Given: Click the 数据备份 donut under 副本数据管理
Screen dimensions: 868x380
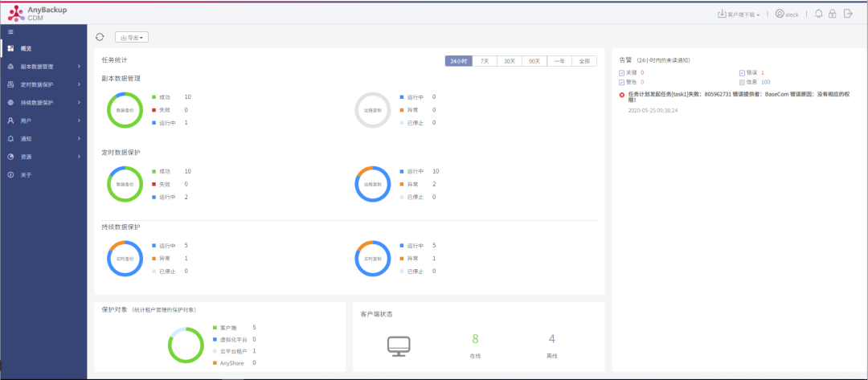Looking at the screenshot, I should coord(125,110).
